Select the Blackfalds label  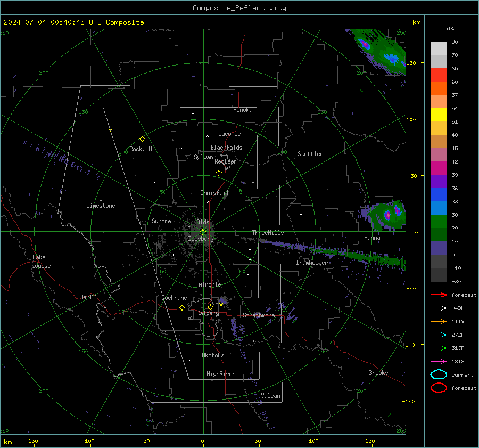[x=226, y=148]
